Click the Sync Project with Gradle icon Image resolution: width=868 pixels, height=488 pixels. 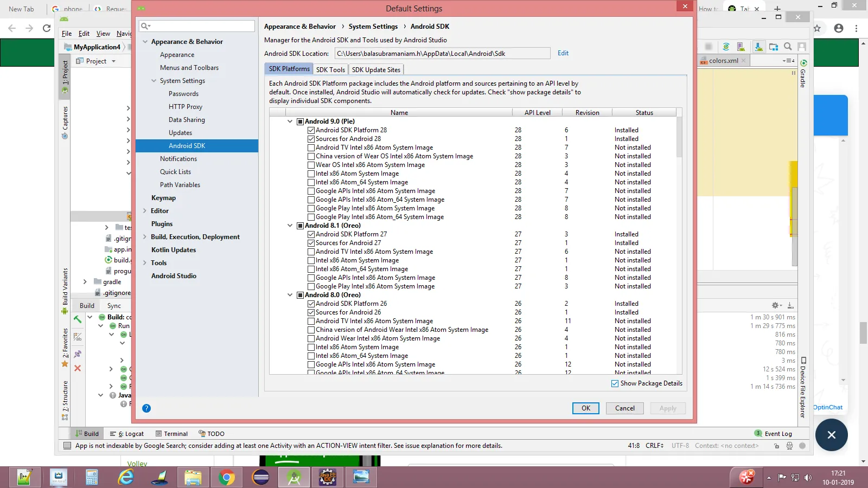click(x=726, y=47)
